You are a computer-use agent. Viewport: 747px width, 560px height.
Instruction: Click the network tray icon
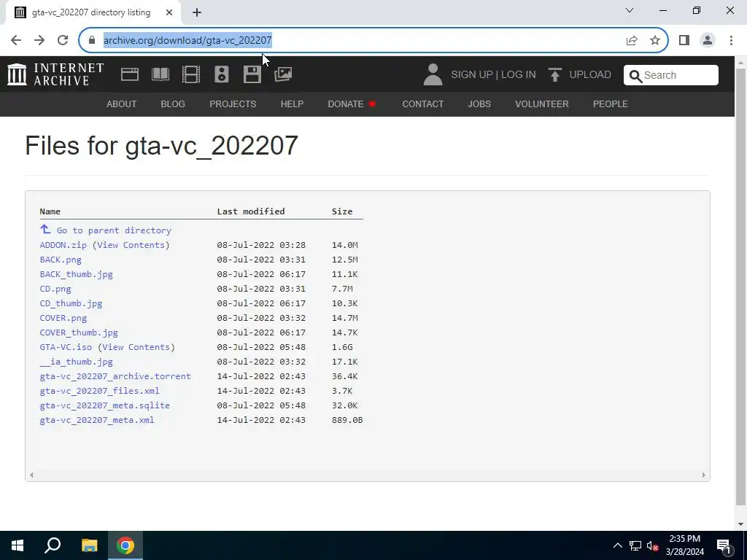635,545
